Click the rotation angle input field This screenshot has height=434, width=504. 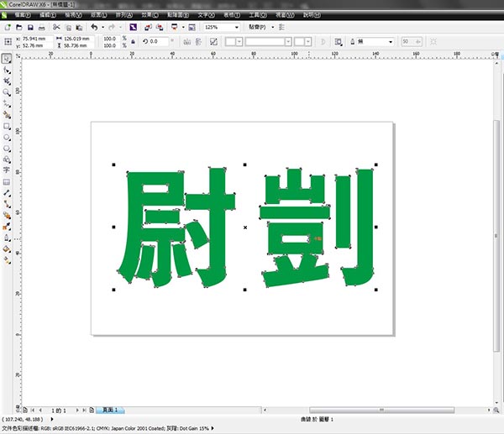coord(159,41)
